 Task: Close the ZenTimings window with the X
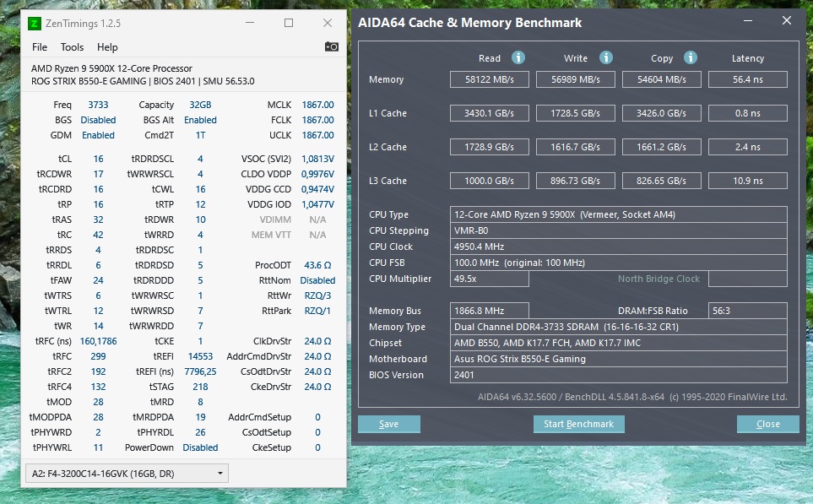[x=328, y=23]
